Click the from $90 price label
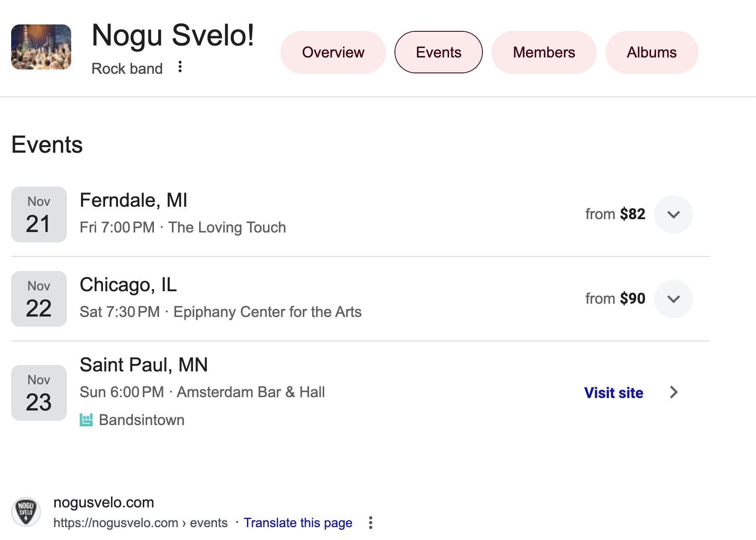756x540 pixels. click(x=615, y=299)
